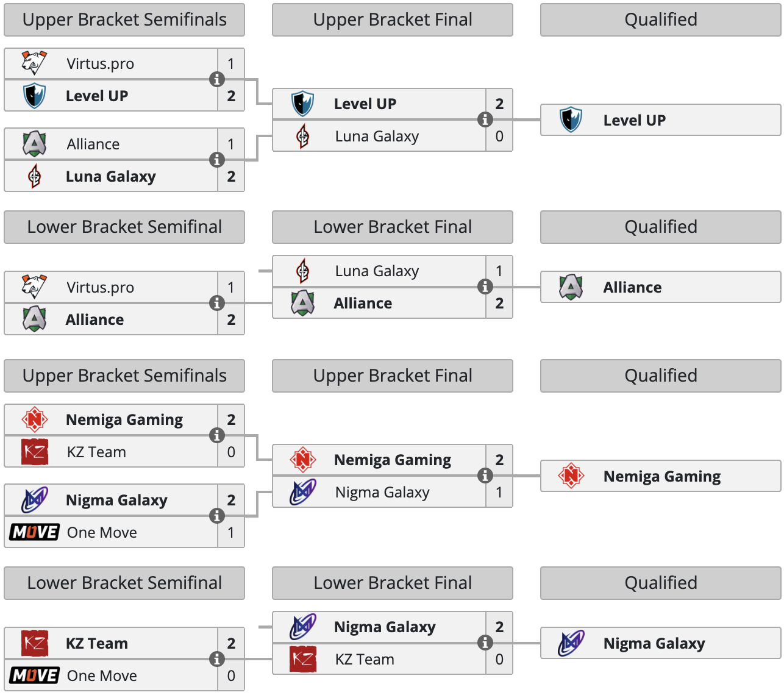Click Luna Galaxy score in Upper Bracket Final
This screenshot has height=695, width=784.
click(x=499, y=136)
